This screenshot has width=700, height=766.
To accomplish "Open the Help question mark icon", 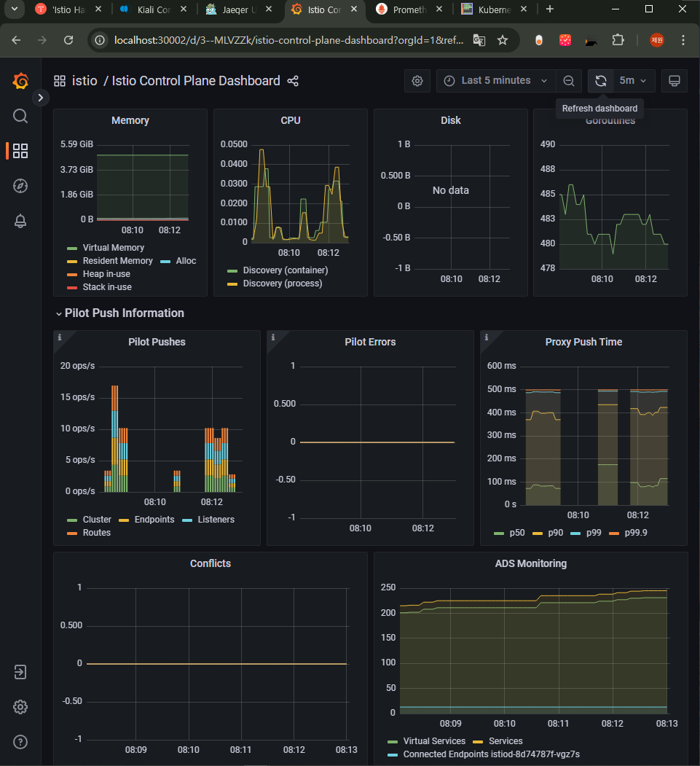I will [20, 742].
